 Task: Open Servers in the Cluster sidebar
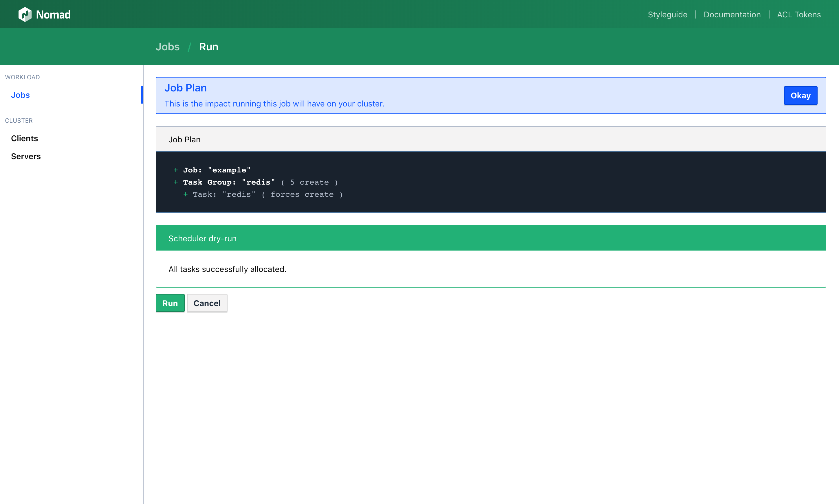click(x=26, y=156)
